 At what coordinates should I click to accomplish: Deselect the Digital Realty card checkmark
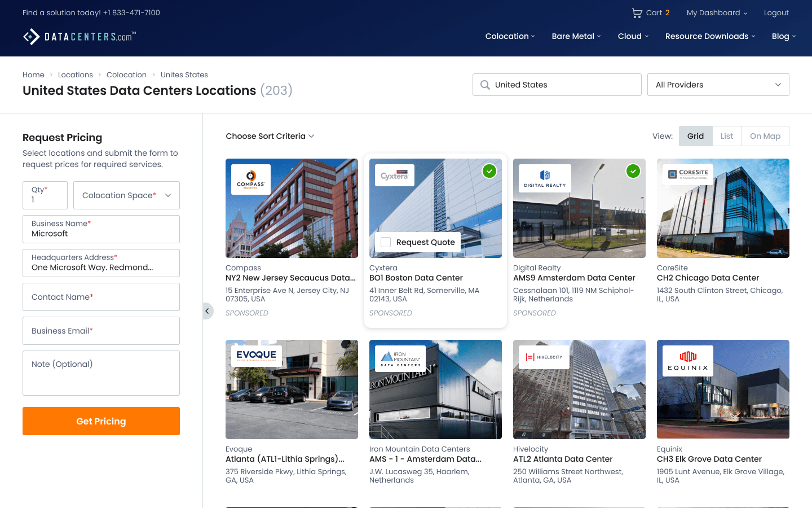[x=633, y=171]
